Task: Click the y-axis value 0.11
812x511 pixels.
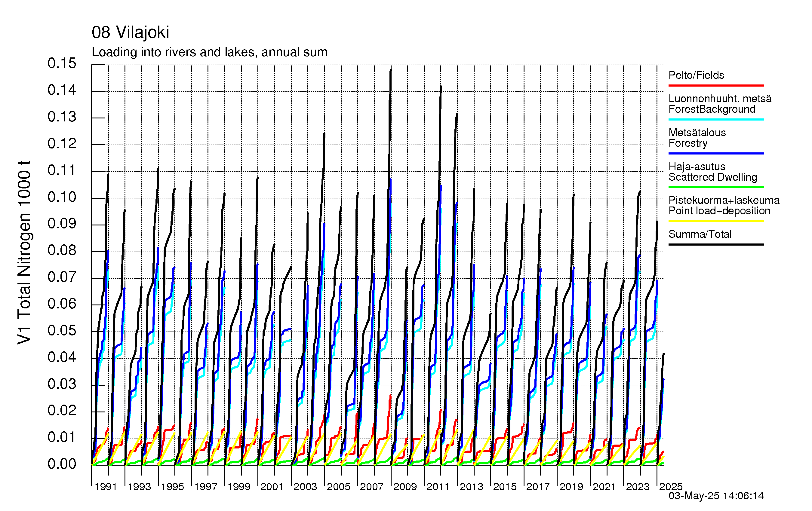Action: [x=62, y=170]
